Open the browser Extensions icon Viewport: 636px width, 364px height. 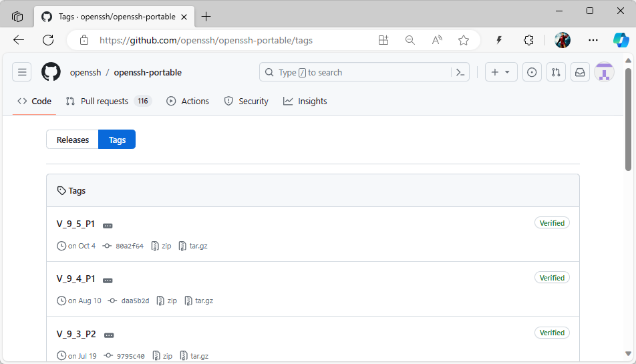[528, 40]
